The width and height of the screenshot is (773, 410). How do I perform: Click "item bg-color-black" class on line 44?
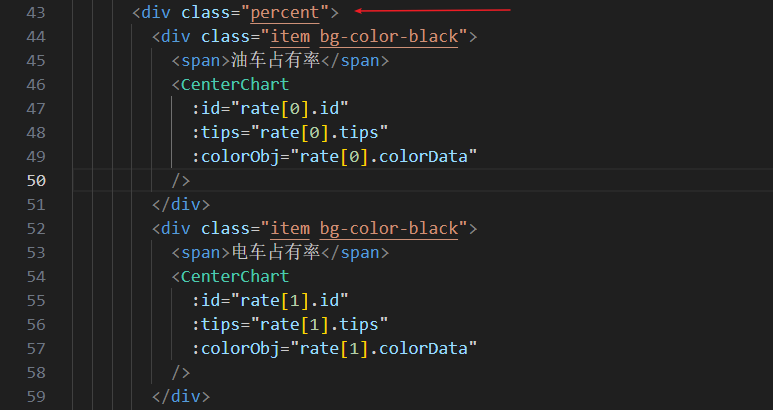(x=364, y=37)
